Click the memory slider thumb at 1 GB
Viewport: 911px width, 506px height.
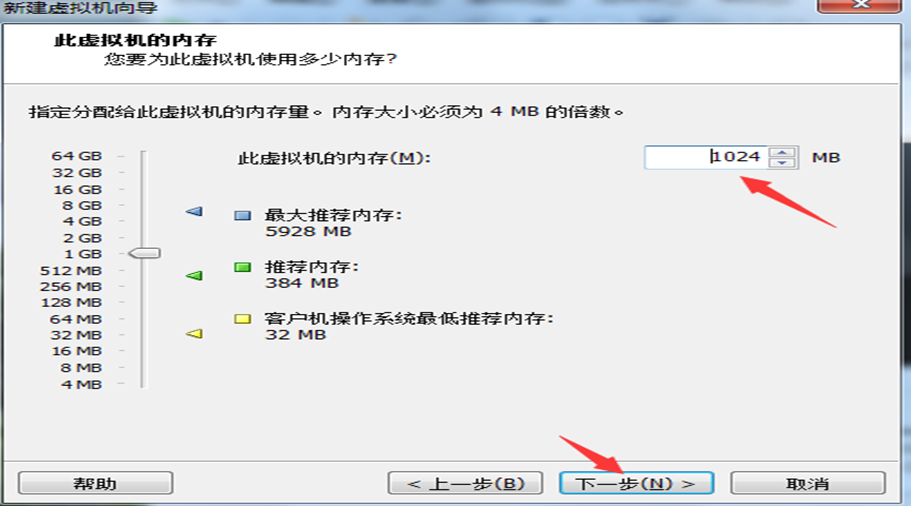tap(144, 253)
